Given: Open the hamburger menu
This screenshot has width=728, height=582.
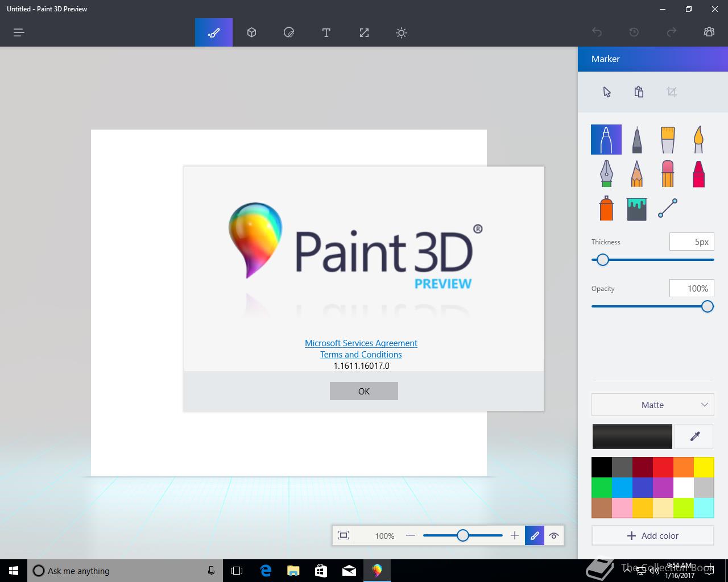Looking at the screenshot, I should (x=19, y=32).
